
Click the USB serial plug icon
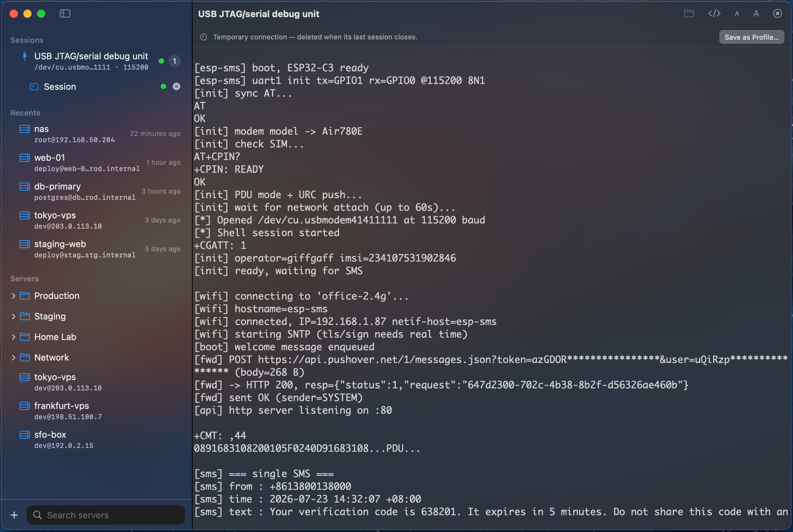tap(25, 56)
